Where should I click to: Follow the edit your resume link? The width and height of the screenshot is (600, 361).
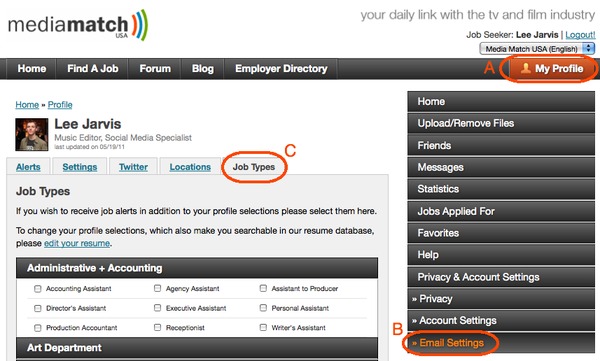[77, 243]
